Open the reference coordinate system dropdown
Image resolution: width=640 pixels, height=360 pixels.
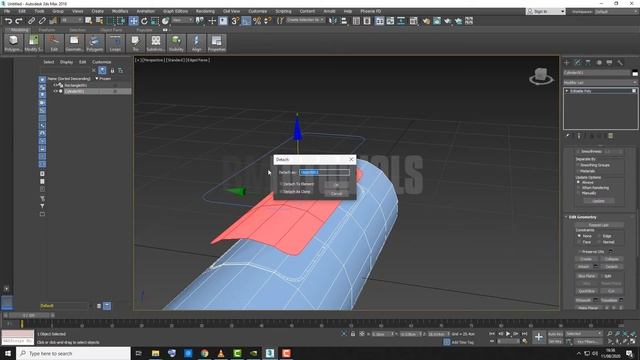[x=182, y=20]
